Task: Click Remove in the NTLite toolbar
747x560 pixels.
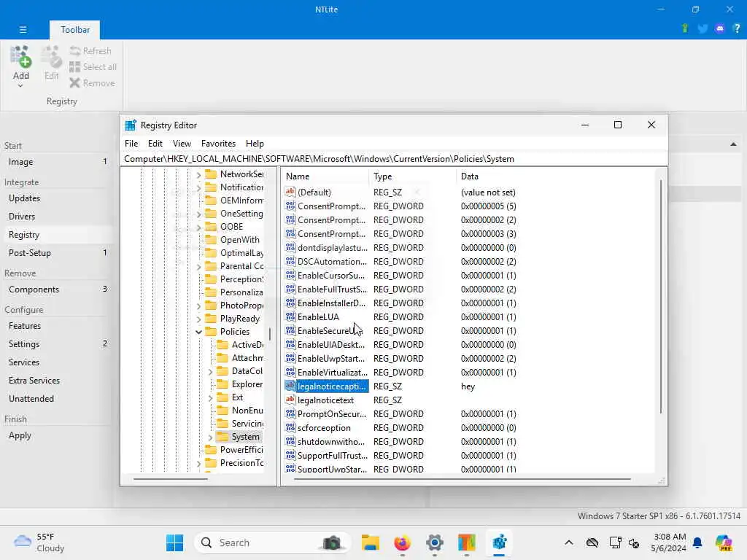Action: click(92, 83)
